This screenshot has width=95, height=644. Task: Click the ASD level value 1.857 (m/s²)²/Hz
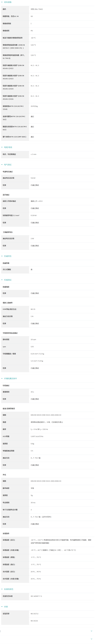[x=37, y=436]
